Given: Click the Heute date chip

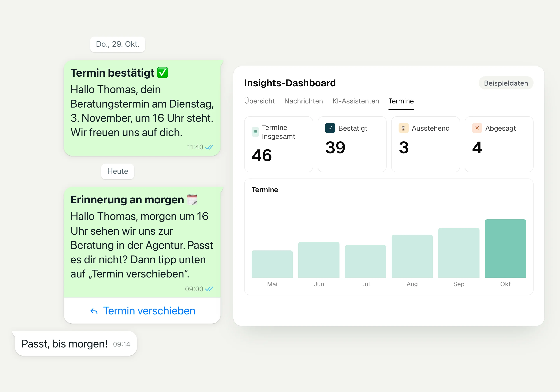Looking at the screenshot, I should click(x=118, y=171).
